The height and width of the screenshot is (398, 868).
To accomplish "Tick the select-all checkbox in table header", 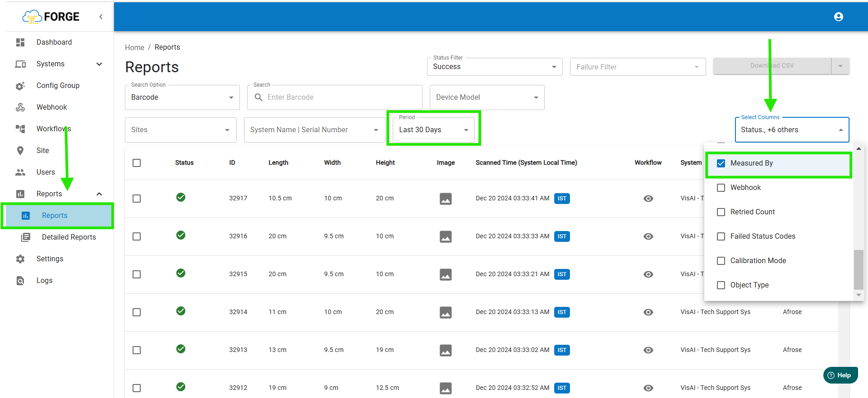I will click(137, 163).
